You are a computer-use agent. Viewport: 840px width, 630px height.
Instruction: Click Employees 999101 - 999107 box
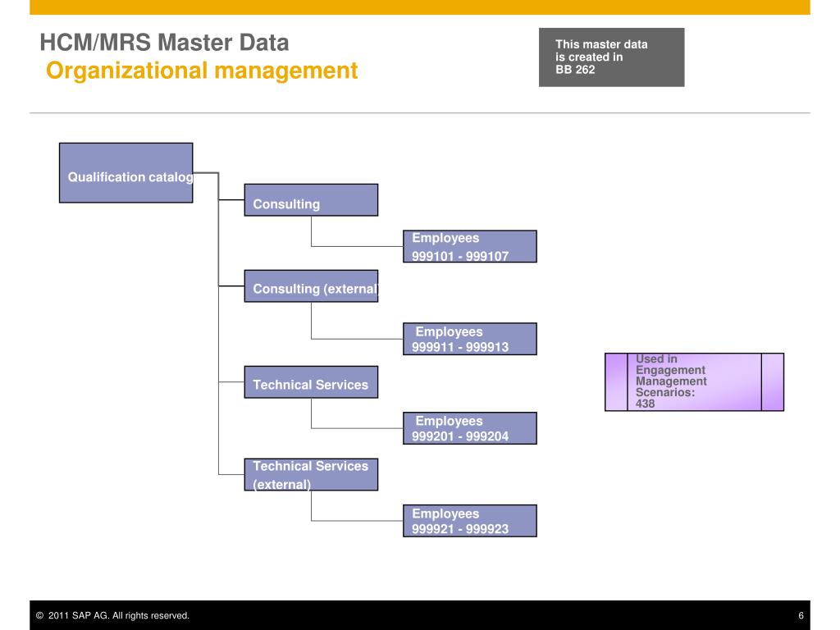point(470,246)
